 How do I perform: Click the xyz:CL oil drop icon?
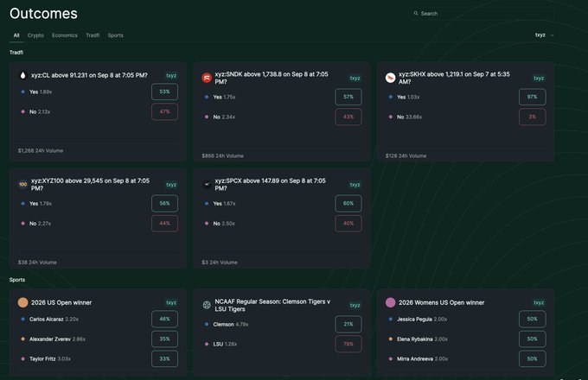[22, 75]
